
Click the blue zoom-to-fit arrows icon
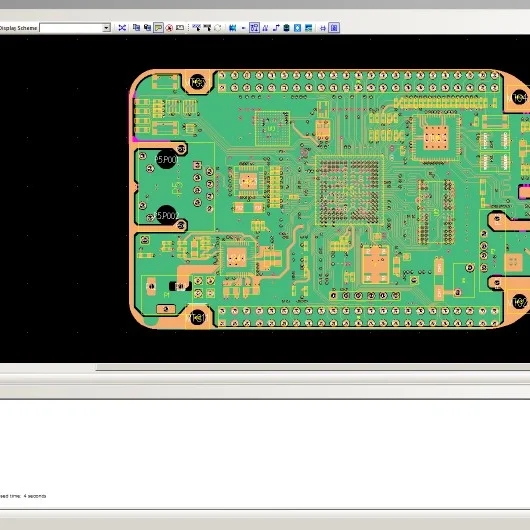(233, 28)
